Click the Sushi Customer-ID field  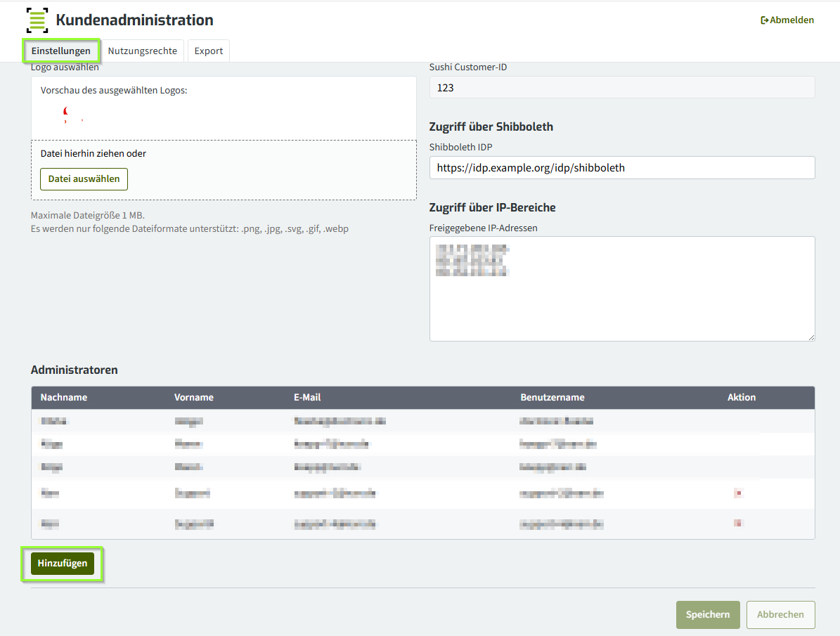point(622,87)
